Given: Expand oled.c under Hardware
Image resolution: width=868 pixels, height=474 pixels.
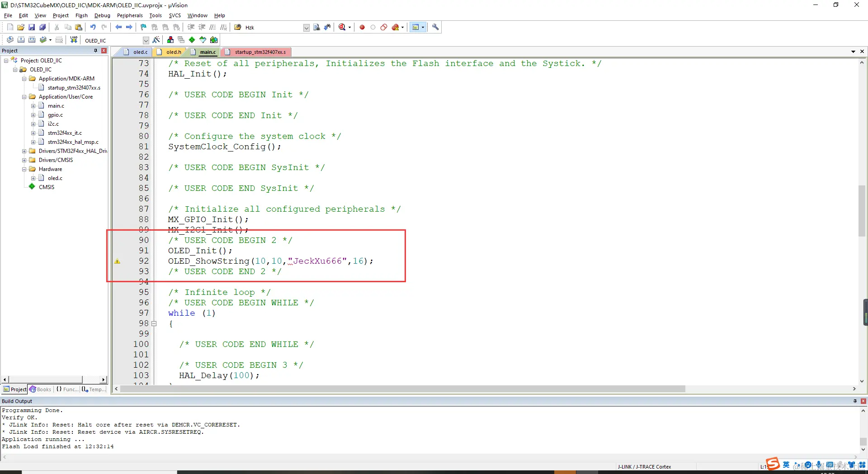Looking at the screenshot, I should pos(33,178).
